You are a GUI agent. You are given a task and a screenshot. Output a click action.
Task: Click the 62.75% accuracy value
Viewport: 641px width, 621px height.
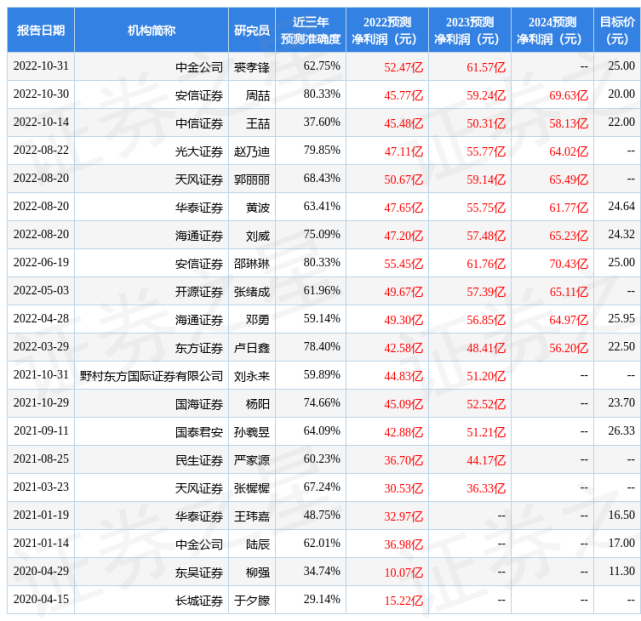322,66
